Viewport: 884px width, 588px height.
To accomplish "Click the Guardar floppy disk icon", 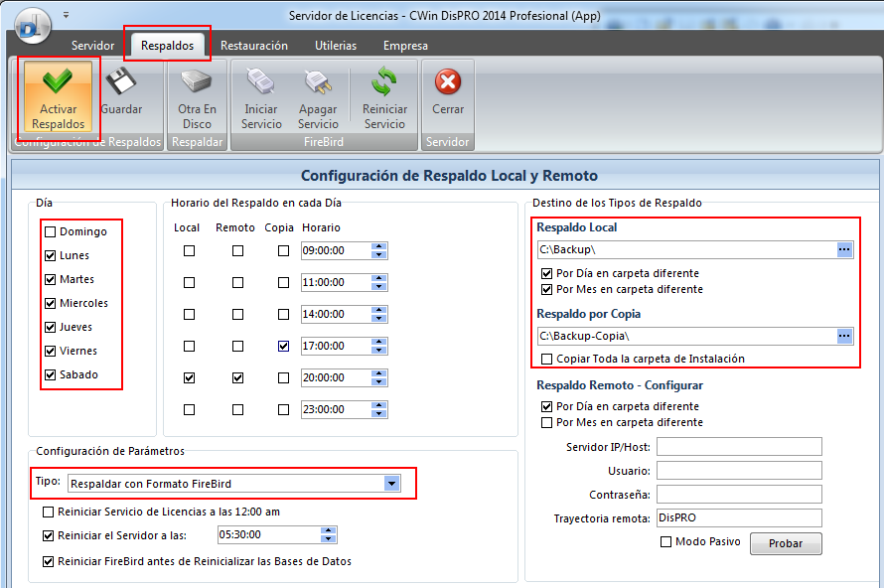I will point(121,82).
